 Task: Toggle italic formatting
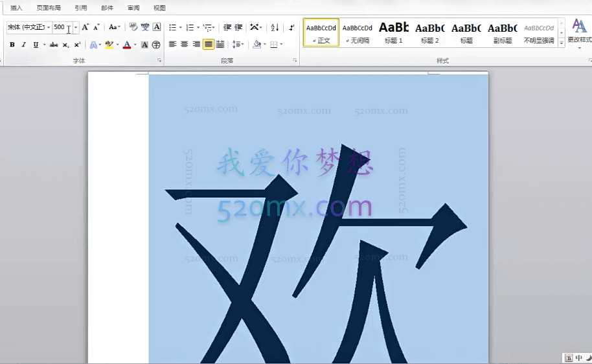[24, 45]
